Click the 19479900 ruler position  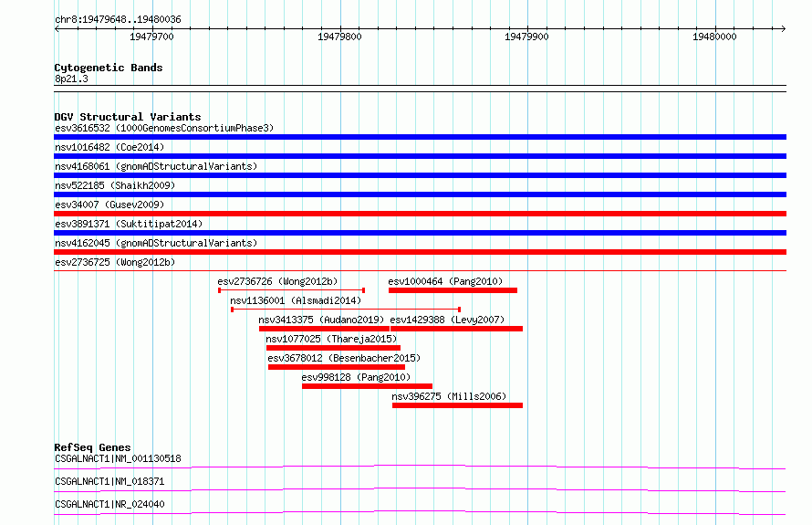point(526,37)
